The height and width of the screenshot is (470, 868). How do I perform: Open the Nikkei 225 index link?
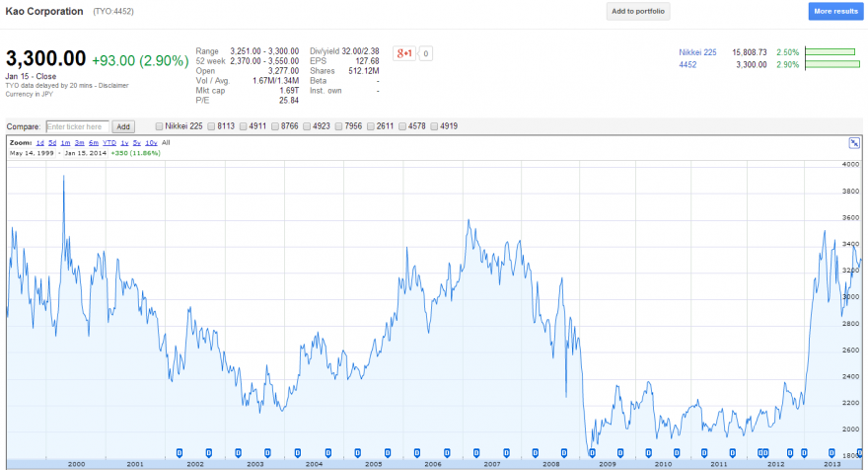(x=697, y=52)
